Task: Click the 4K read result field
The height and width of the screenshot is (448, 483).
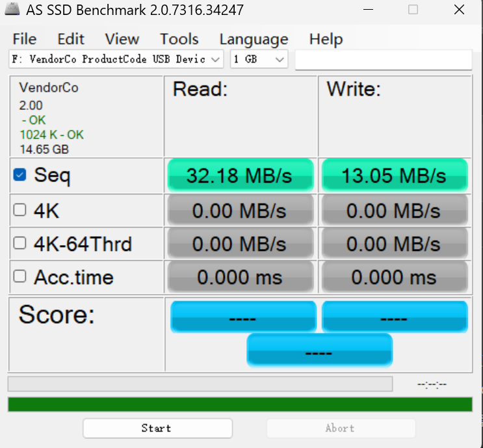Action: coord(241,211)
